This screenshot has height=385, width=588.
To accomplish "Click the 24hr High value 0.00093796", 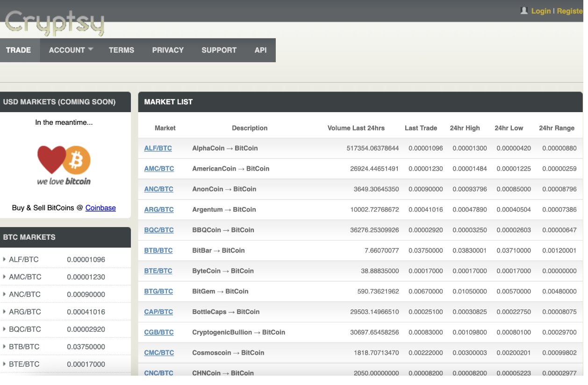I will [x=470, y=189].
